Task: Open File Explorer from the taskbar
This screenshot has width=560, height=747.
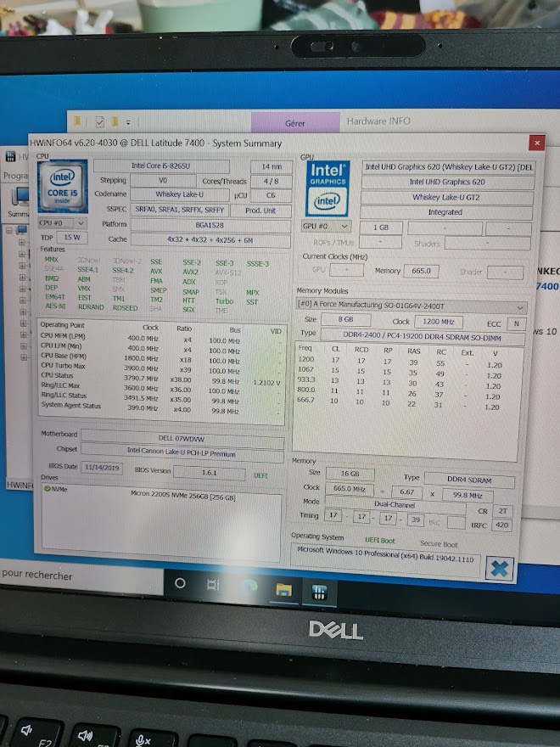Action: pyautogui.click(x=283, y=590)
